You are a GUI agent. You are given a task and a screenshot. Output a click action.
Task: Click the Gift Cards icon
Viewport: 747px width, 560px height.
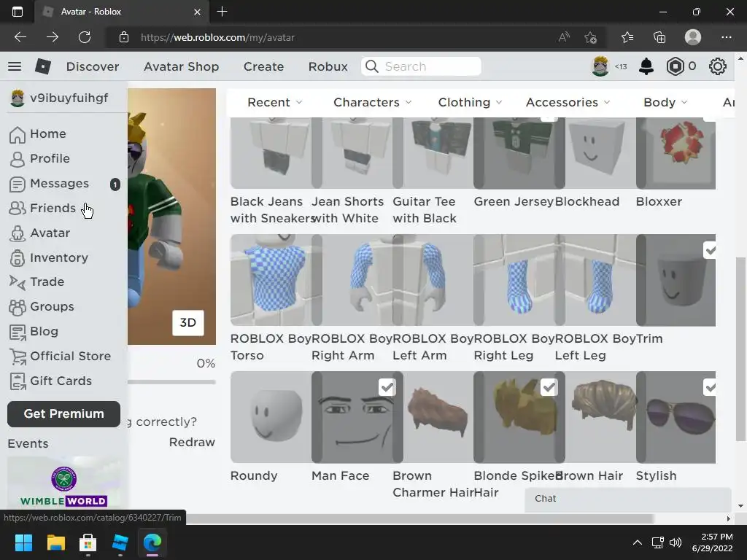(18, 381)
